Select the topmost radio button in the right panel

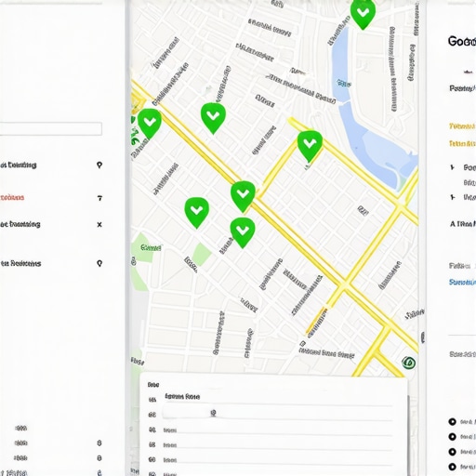coord(452,422)
